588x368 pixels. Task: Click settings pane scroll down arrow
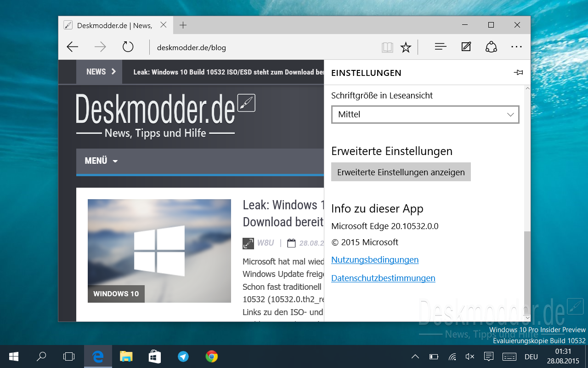527,318
